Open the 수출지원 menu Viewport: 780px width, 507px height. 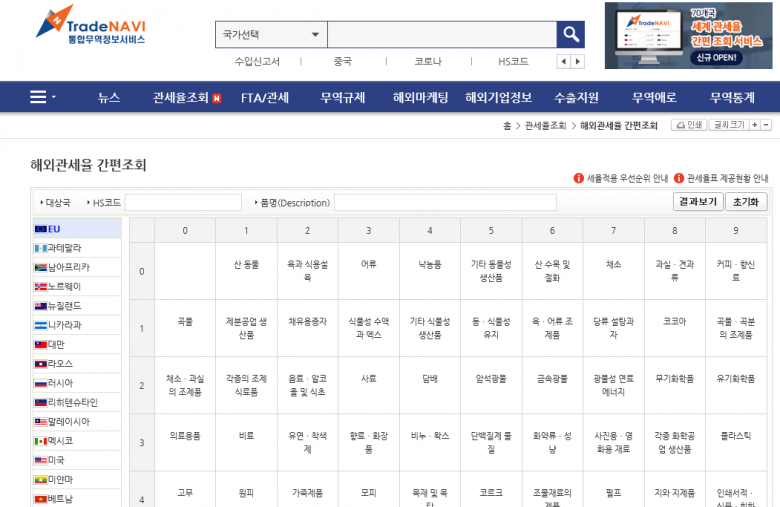pos(577,98)
